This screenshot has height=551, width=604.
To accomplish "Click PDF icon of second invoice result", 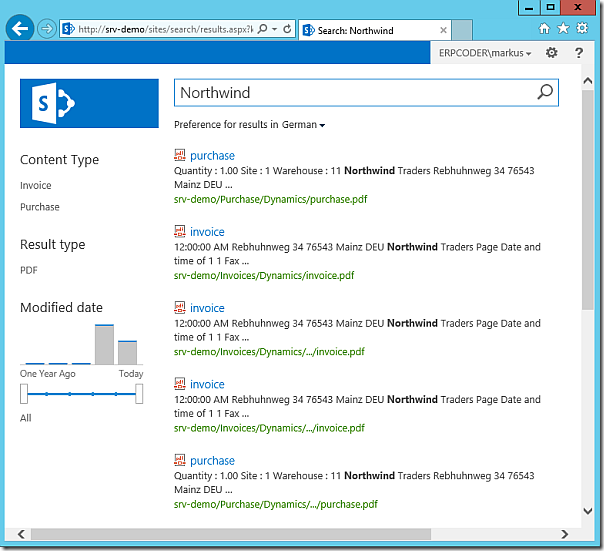I will 180,307.
